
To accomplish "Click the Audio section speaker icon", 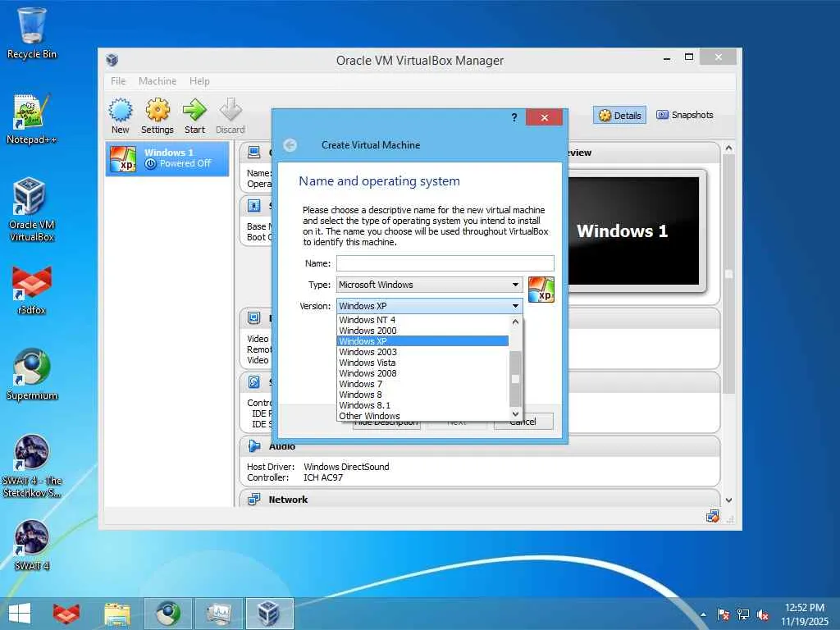I will point(254,445).
